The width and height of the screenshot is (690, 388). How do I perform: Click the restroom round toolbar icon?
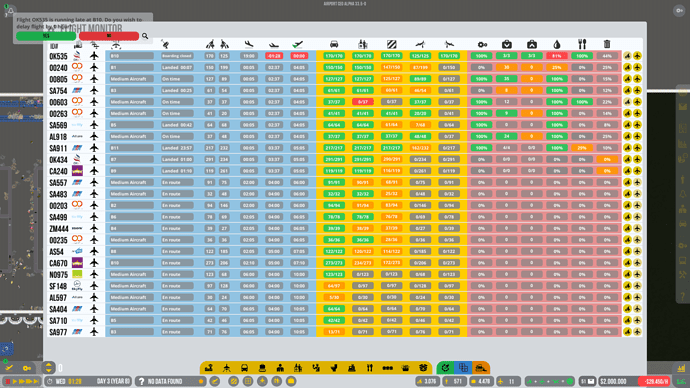(x=276, y=381)
